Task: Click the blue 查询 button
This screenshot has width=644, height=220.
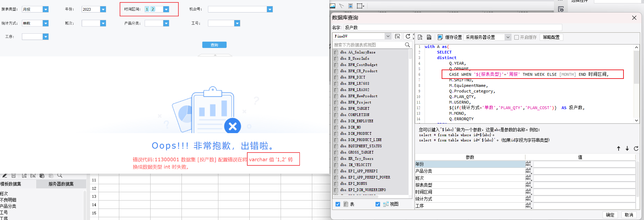Action: click(x=214, y=45)
